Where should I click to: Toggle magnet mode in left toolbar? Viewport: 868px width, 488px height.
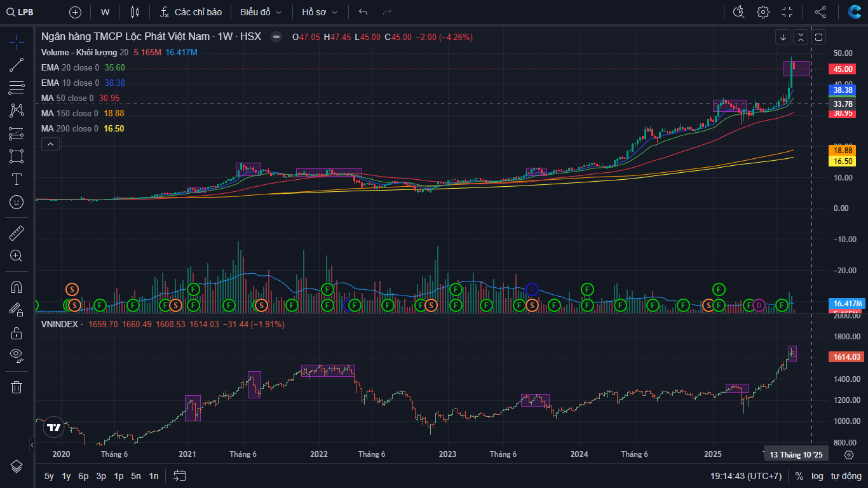pos(17,287)
